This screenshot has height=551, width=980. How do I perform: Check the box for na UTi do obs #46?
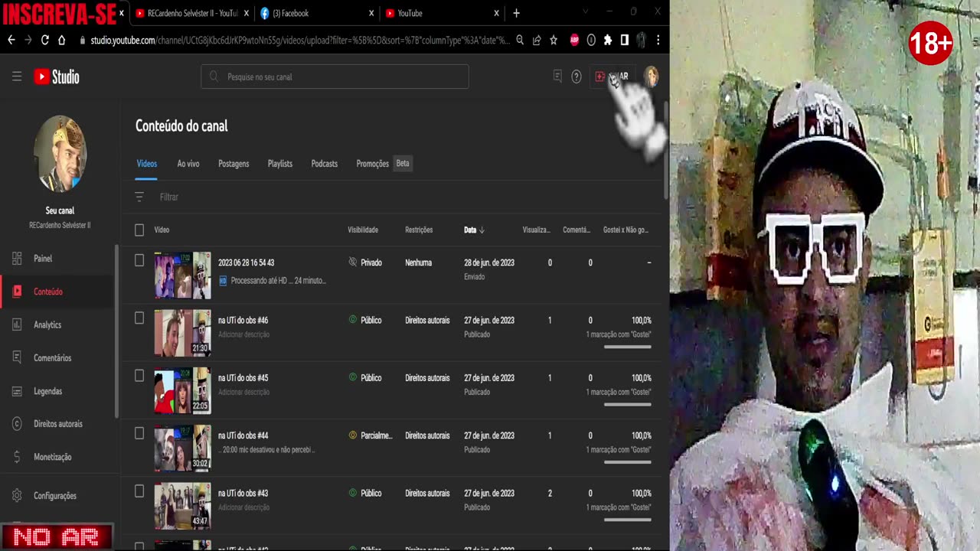coord(139,318)
